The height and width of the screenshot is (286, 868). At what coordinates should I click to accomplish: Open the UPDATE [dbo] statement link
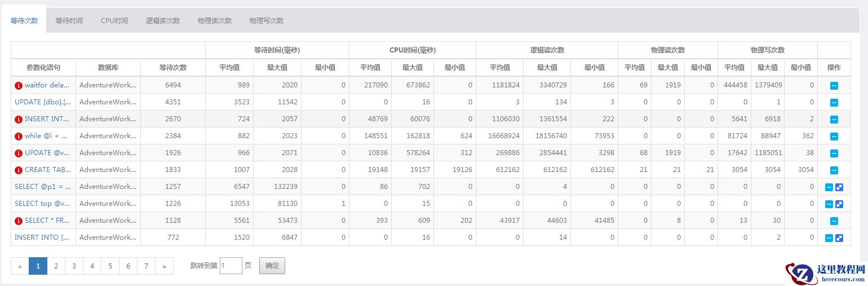tap(43, 102)
